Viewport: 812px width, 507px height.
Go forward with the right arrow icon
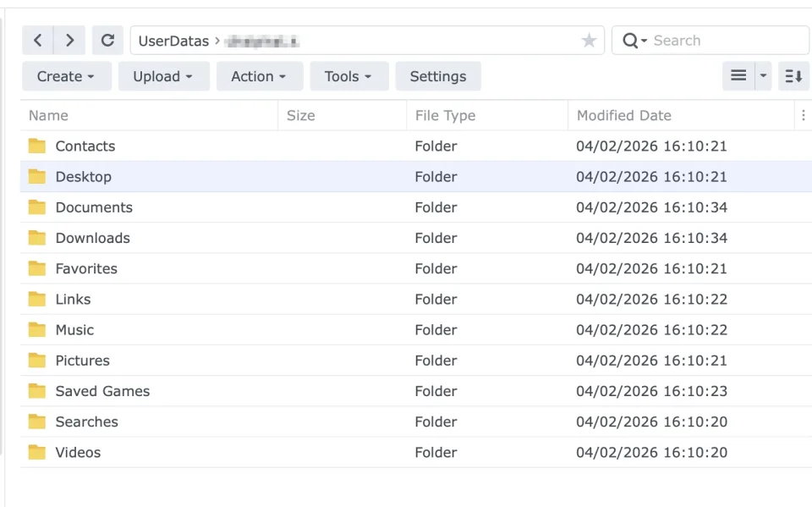click(x=70, y=41)
